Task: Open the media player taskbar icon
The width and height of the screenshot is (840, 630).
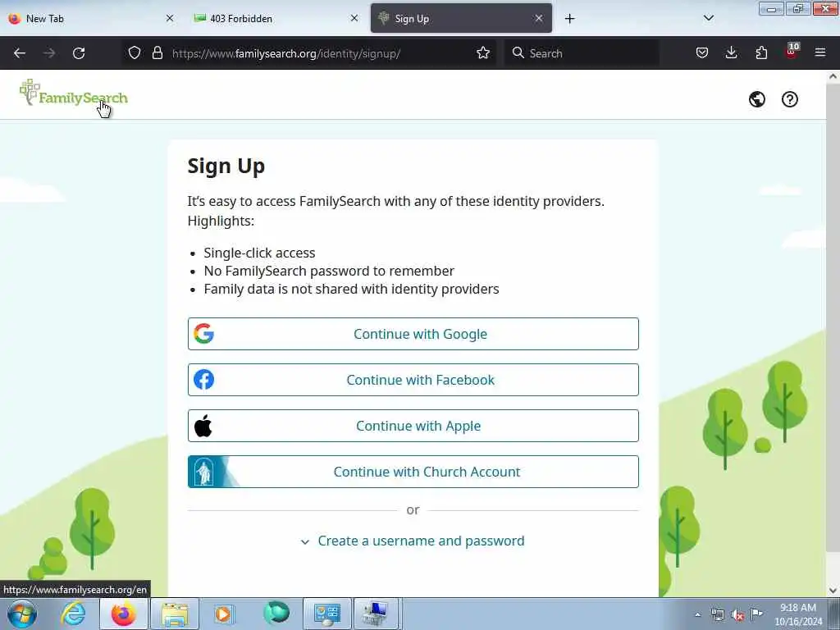Action: pyautogui.click(x=225, y=614)
